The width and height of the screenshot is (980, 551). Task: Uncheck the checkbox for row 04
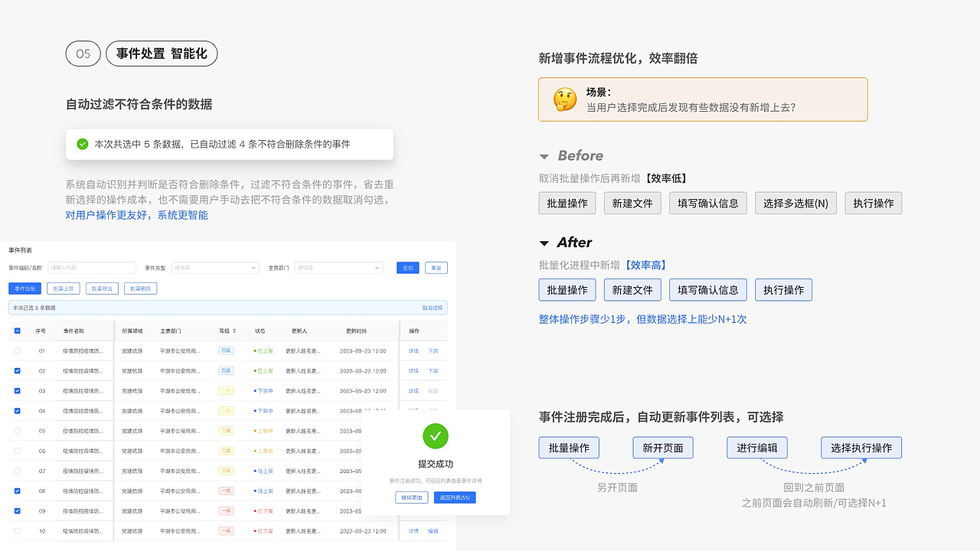coord(18,411)
